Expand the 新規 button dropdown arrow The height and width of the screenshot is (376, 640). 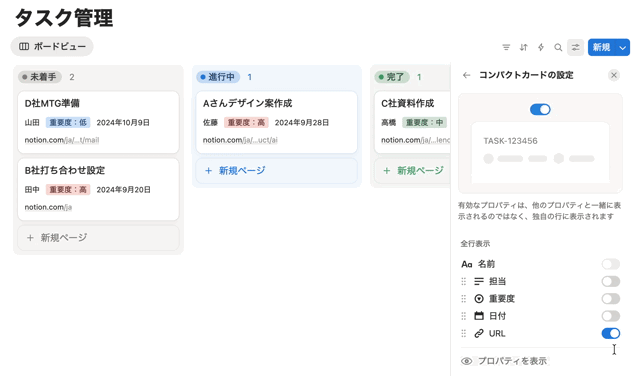pos(622,48)
